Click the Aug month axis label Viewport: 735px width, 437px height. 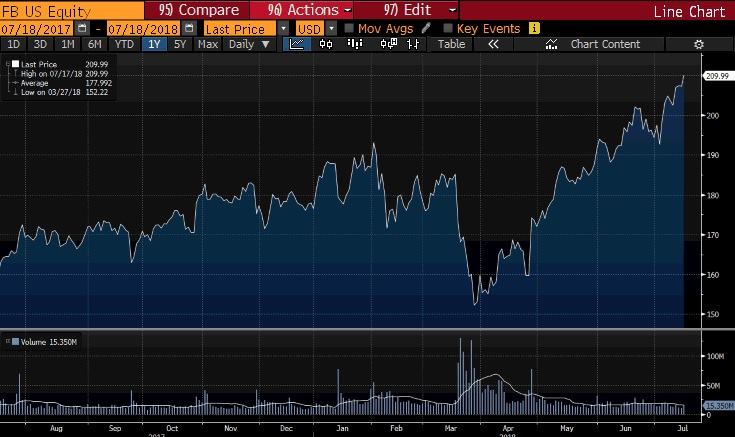pos(56,428)
